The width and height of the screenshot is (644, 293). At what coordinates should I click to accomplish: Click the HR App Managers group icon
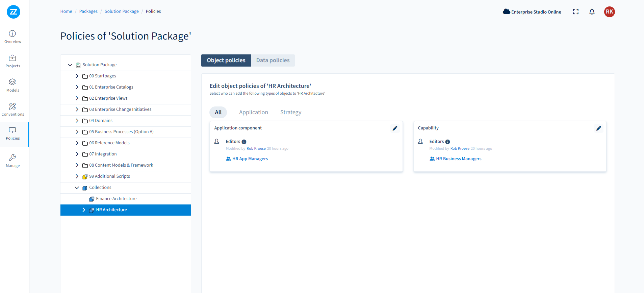tap(229, 159)
